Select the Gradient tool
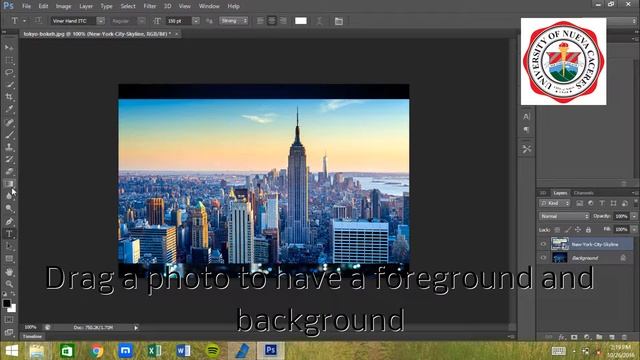Viewport: 640px width, 360px height. 9,184
